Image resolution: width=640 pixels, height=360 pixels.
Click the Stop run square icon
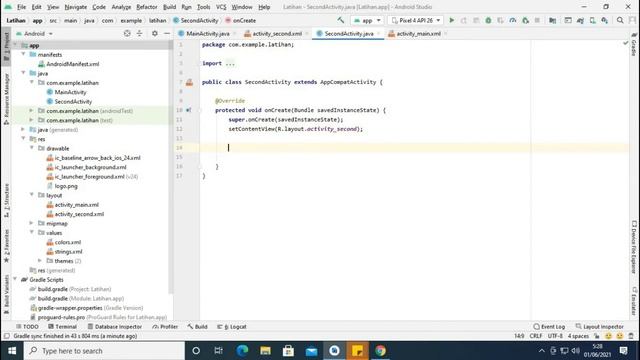(538, 20)
